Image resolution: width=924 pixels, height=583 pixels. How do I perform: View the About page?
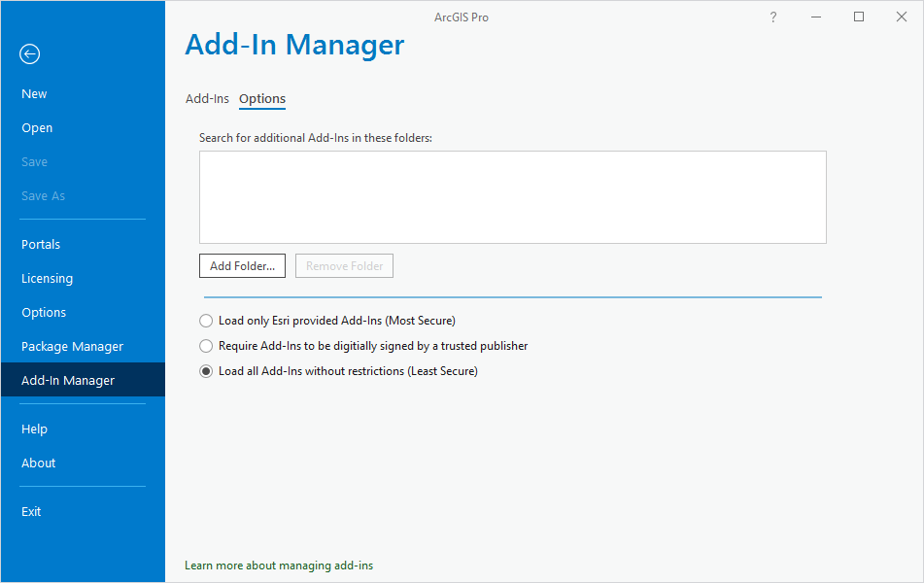click(38, 463)
